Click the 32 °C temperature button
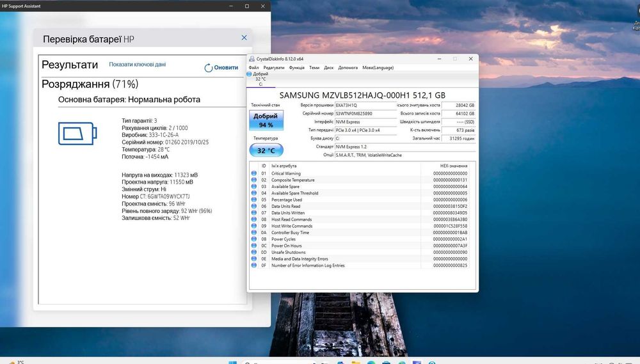This screenshot has height=364, width=640. 266,150
